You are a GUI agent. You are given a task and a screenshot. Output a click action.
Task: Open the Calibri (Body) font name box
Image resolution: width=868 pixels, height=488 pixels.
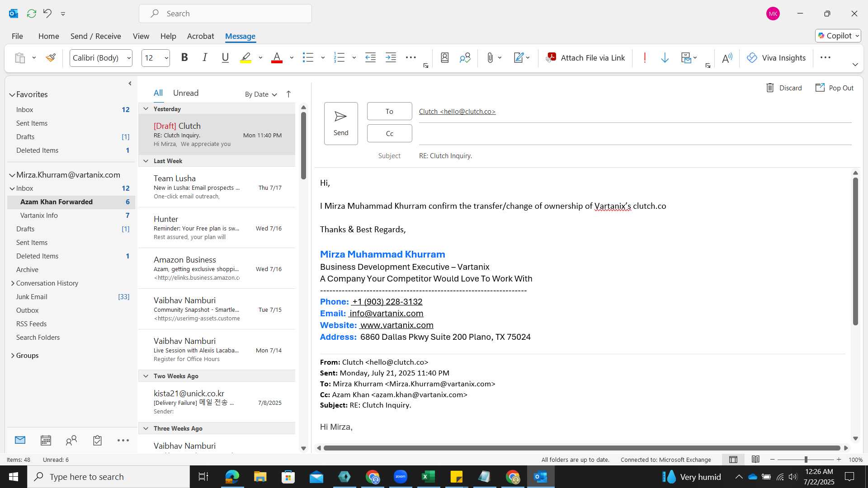coord(101,58)
